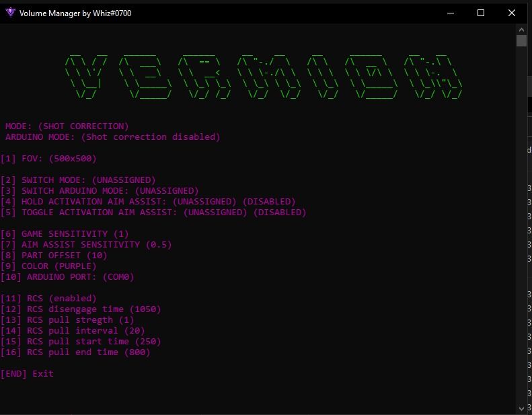Click [5] TOGGLE ACTIVATION AIM ASSIST line

pyautogui.click(x=153, y=213)
